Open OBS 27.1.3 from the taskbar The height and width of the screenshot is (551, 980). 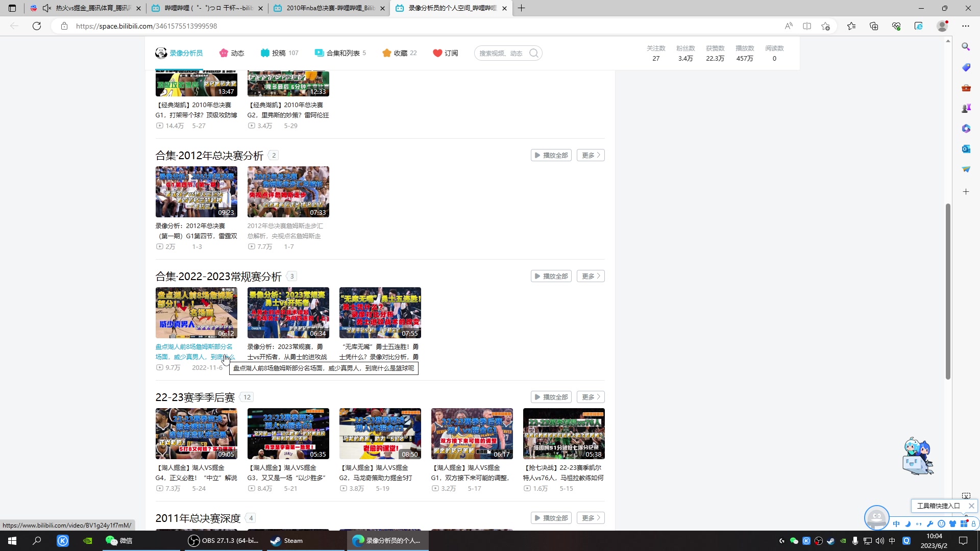click(x=224, y=541)
